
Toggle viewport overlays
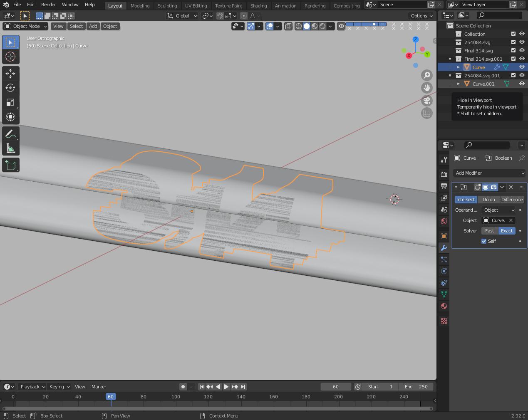click(270, 26)
